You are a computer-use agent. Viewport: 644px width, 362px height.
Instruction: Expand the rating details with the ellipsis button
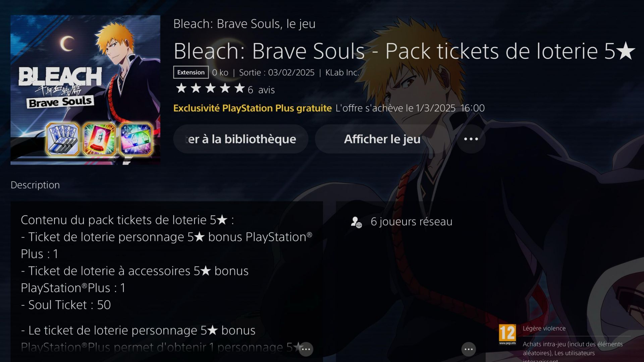pos(469,349)
